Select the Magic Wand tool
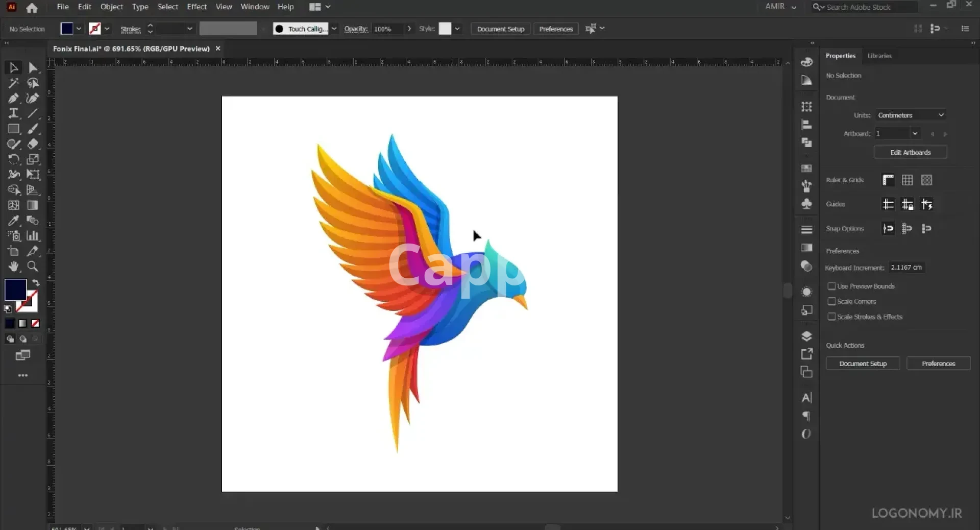 (13, 83)
